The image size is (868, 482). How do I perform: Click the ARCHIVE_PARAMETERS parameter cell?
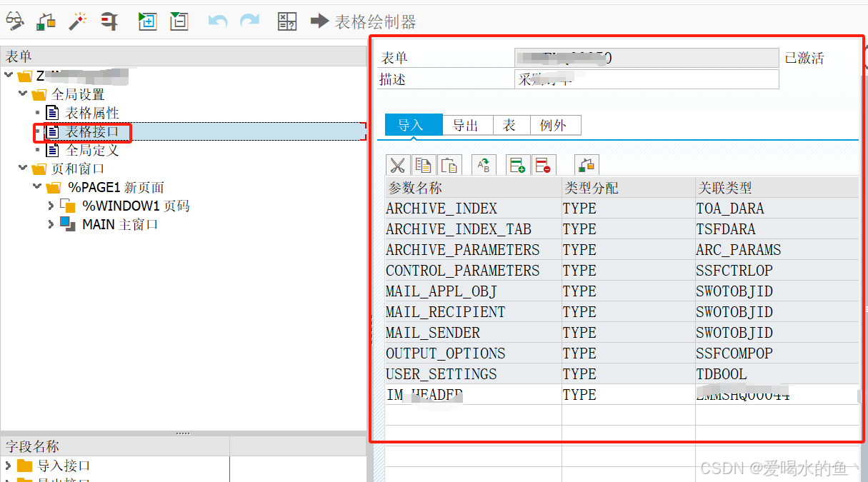point(472,250)
